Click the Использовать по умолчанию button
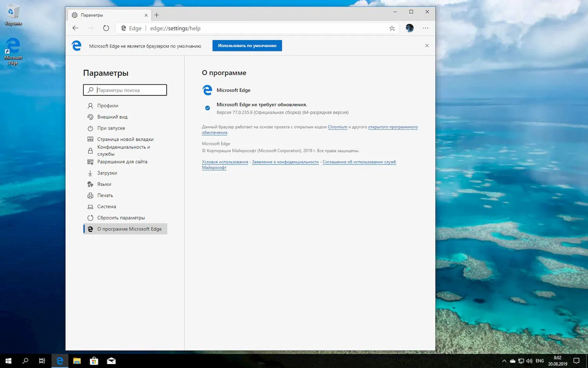The height and width of the screenshot is (368, 588). 247,45
